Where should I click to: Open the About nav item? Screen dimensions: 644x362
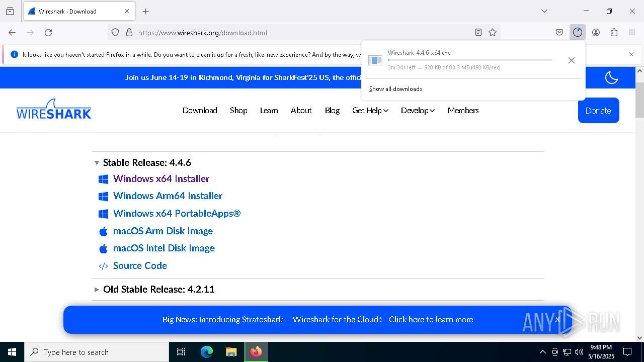coord(301,110)
